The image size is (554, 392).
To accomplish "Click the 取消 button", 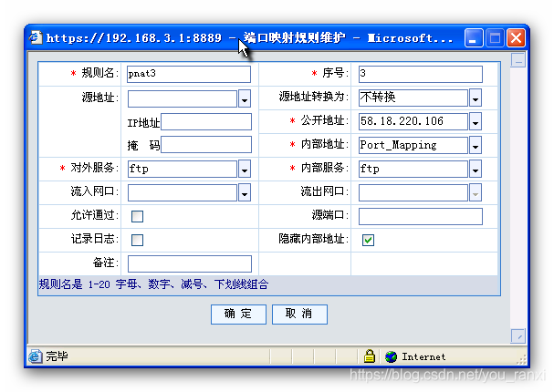I will click(x=299, y=314).
